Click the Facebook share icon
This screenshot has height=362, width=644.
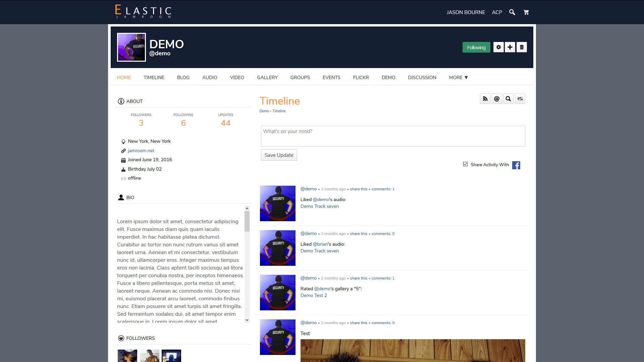click(516, 165)
